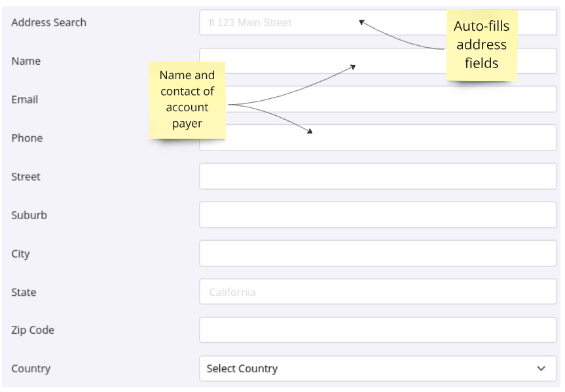Click the Zip Code label
The image size is (565, 392).
click(33, 330)
